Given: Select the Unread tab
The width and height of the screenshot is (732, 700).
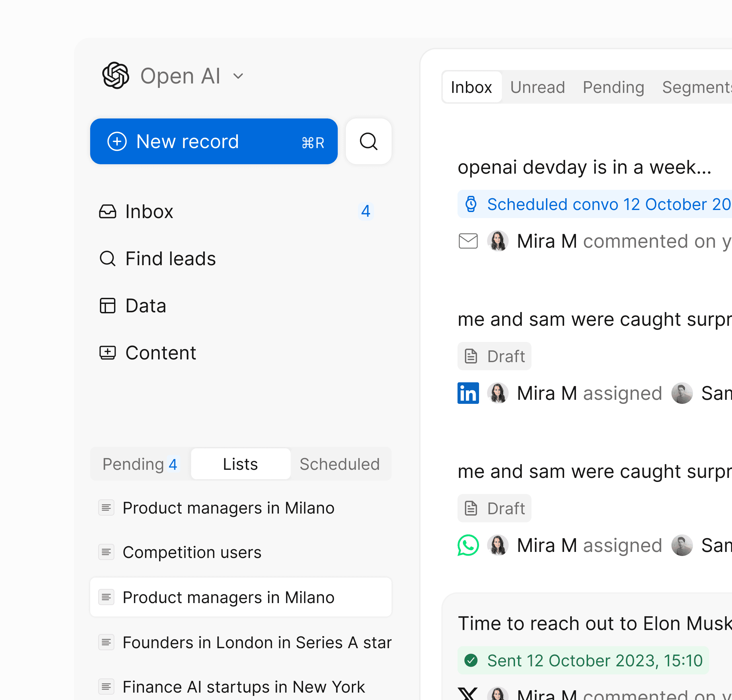Looking at the screenshot, I should coord(537,87).
